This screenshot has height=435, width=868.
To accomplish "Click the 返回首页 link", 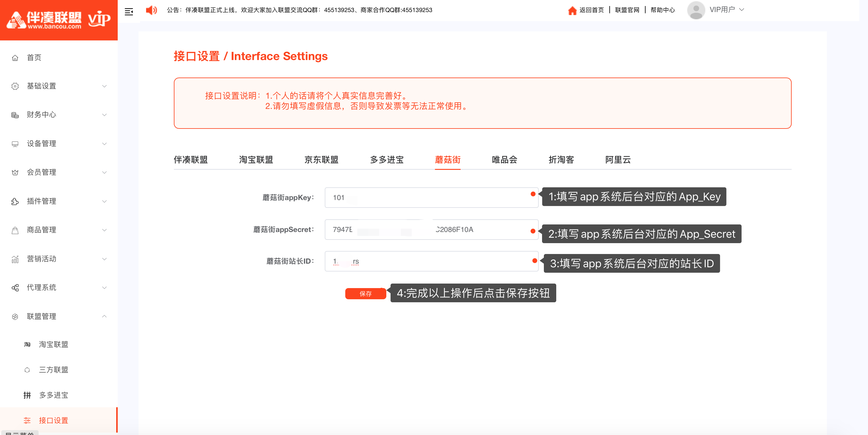I will click(x=591, y=10).
